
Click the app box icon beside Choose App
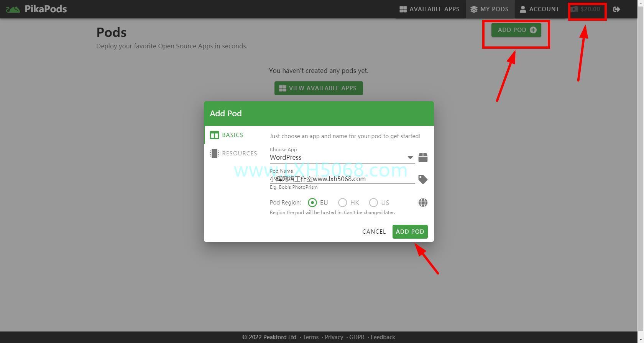pos(423,157)
